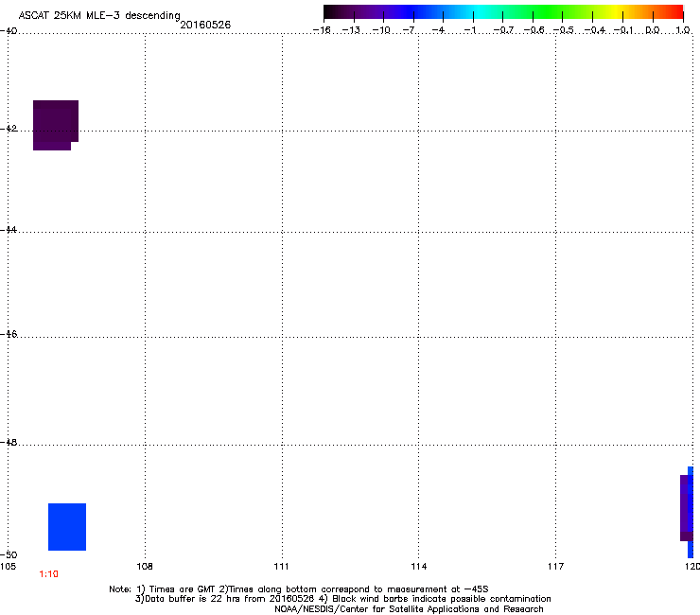700x615 pixels.
Task: Click the -48 latitude axis label
Action: (9, 442)
